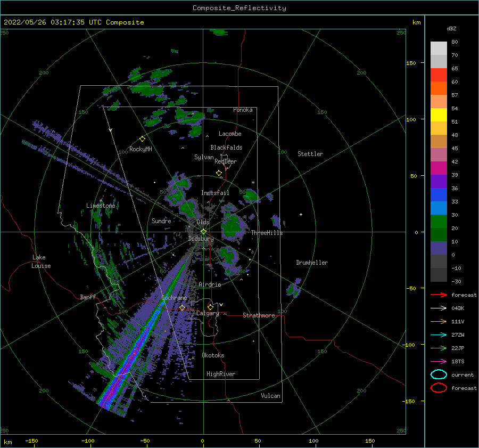
Task: Click the yellow diamond marker beside RockyMH
Action: click(x=142, y=139)
